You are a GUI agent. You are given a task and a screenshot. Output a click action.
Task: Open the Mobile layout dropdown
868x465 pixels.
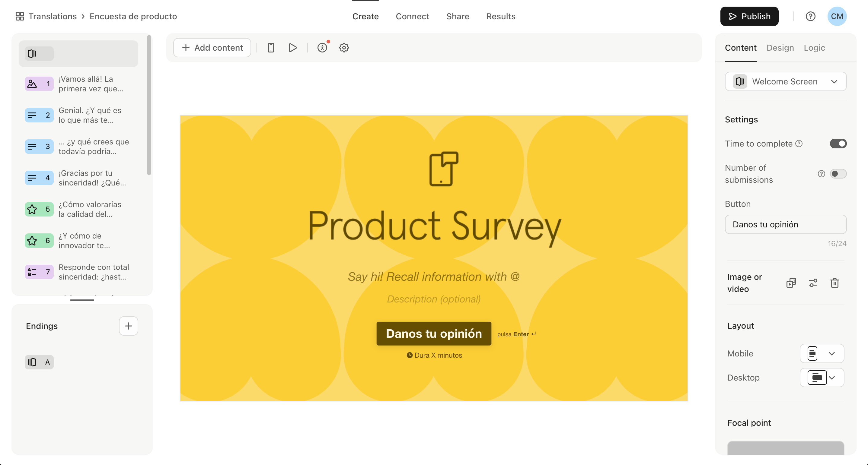(822, 353)
